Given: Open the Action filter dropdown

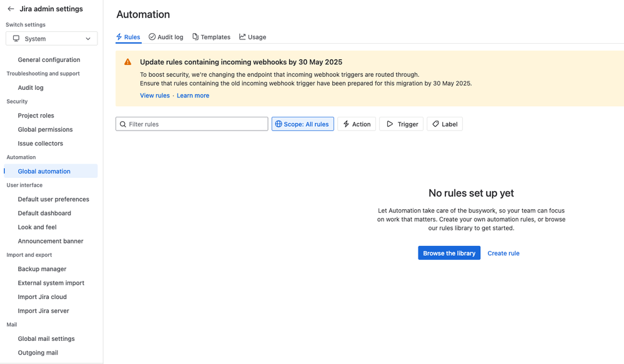Looking at the screenshot, I should pyautogui.click(x=357, y=124).
